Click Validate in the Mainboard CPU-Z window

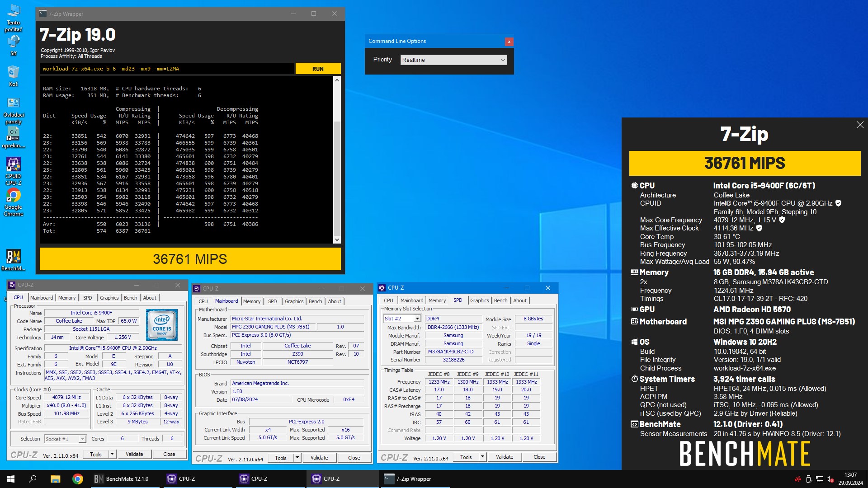tap(319, 458)
